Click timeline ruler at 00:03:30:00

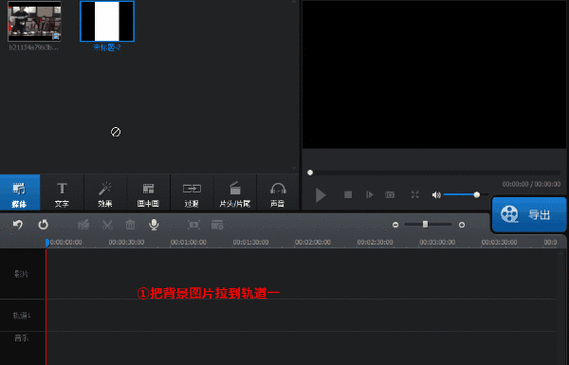coord(499,242)
